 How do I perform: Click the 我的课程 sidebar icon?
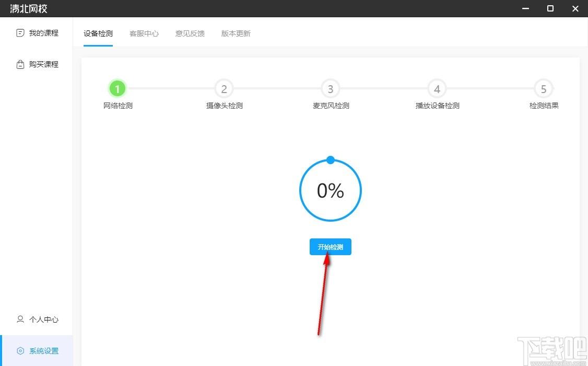(x=20, y=33)
